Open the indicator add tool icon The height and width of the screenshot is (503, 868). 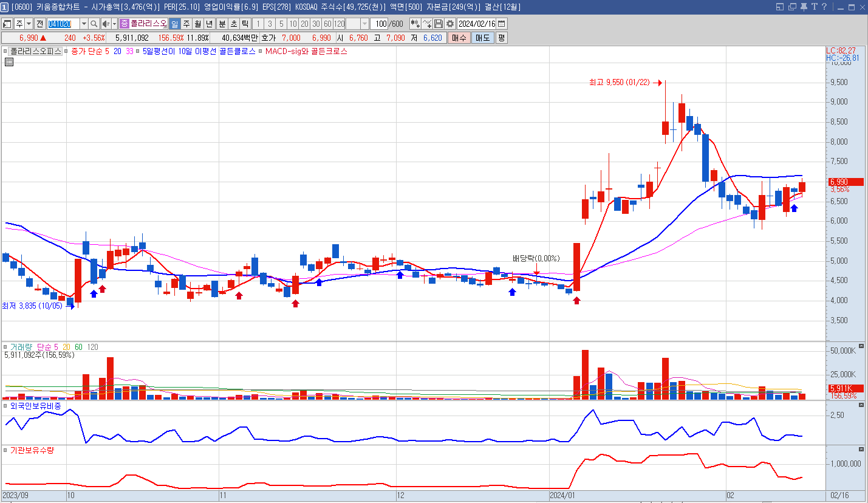tap(415, 24)
